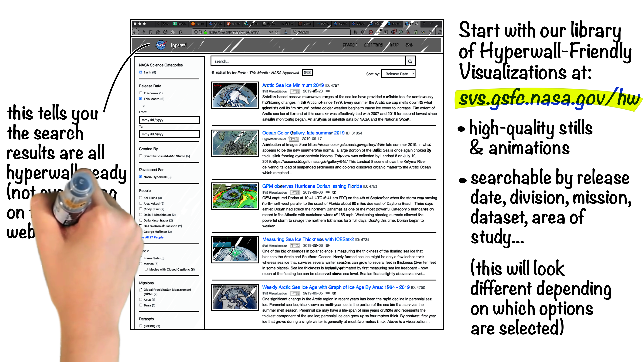
Task: Bookmark this page with the star icon
Action: click(277, 32)
